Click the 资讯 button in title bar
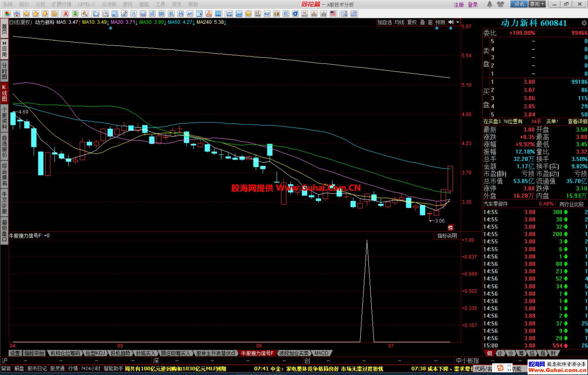 pyautogui.click(x=519, y=4)
